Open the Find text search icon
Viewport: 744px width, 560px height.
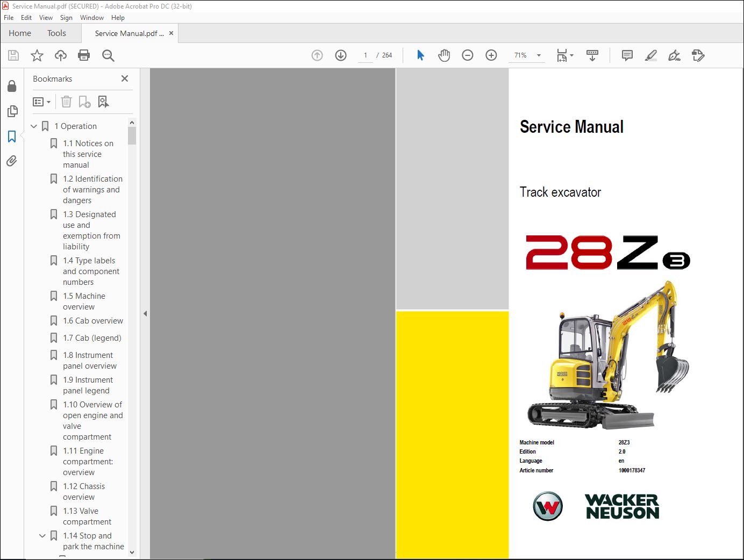(x=108, y=55)
